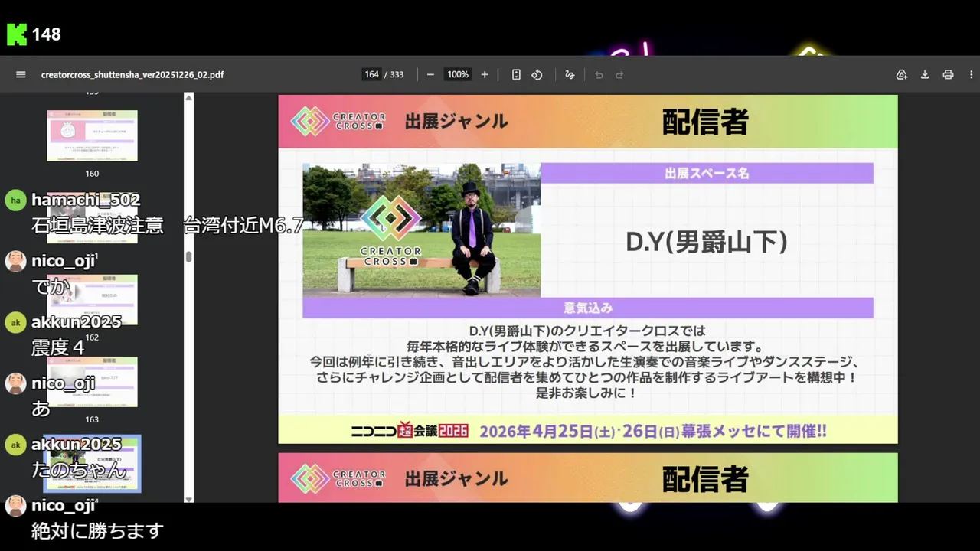The height and width of the screenshot is (551, 980).
Task: Save PDF to Drive icon
Action: [x=902, y=74]
